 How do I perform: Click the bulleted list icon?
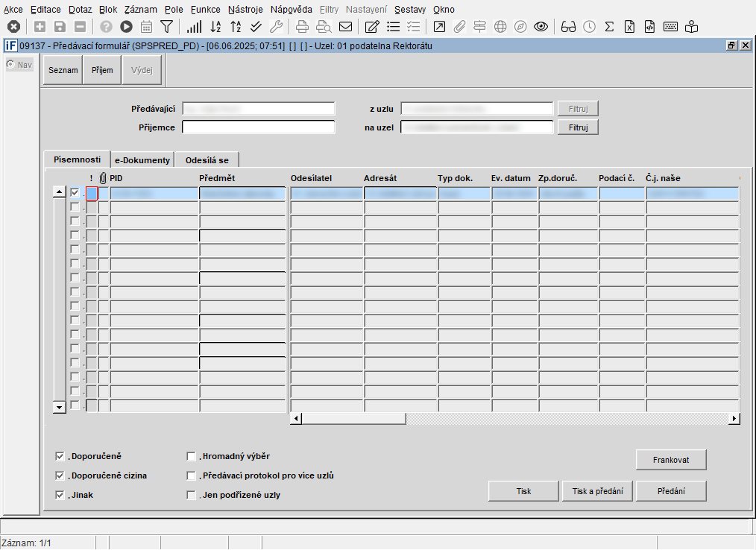394,27
